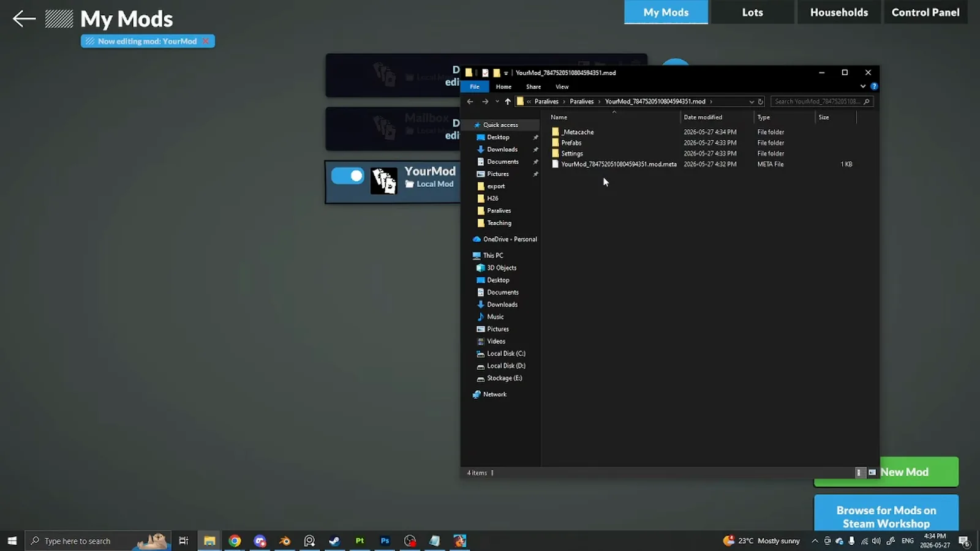Viewport: 980px width, 551px height.
Task: Open Explorer's recent locations dropdown
Action: (497, 102)
